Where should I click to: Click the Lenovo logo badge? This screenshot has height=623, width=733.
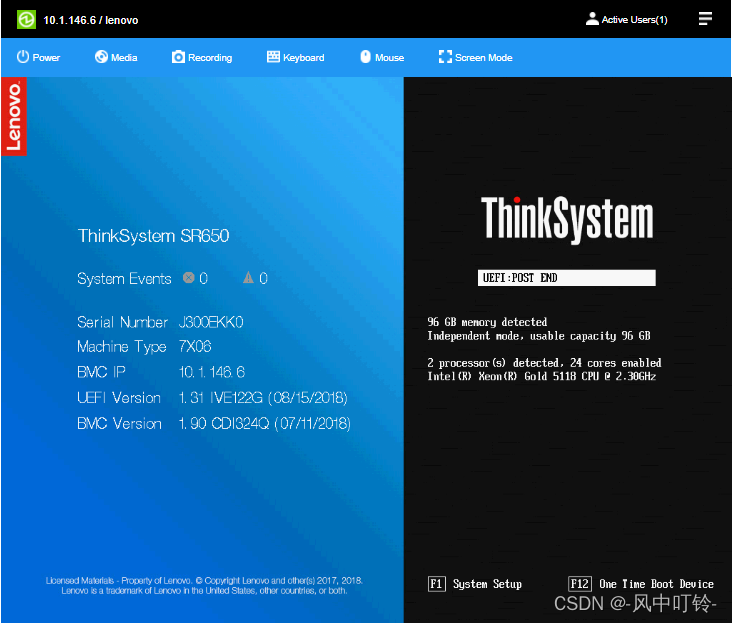pyautogui.click(x=14, y=116)
